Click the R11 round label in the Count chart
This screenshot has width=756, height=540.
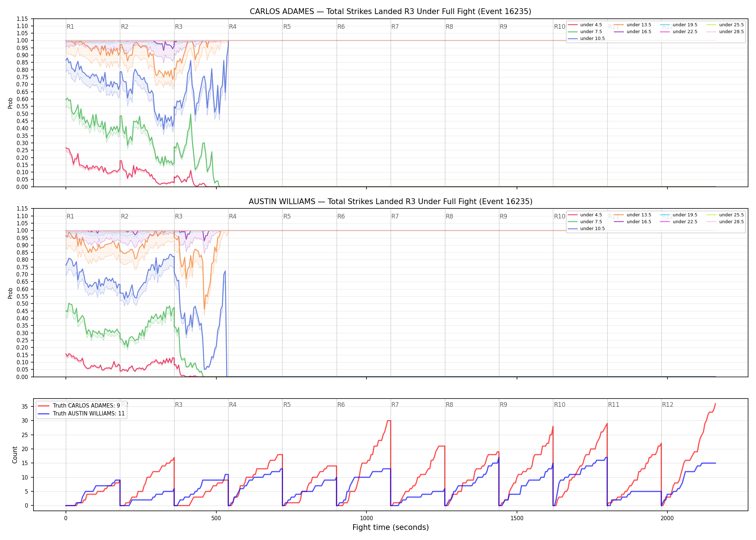tap(614, 405)
